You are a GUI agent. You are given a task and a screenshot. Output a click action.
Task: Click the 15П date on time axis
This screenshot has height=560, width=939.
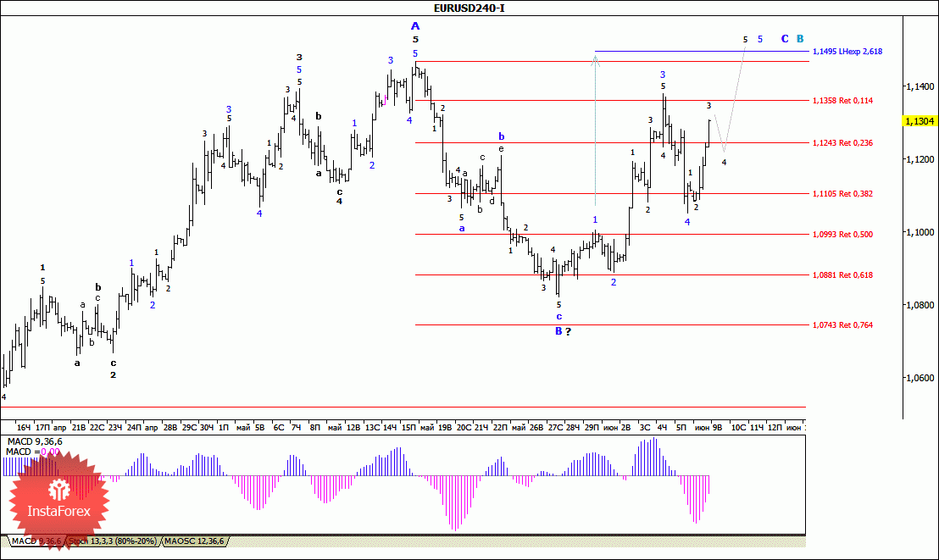pos(408,428)
